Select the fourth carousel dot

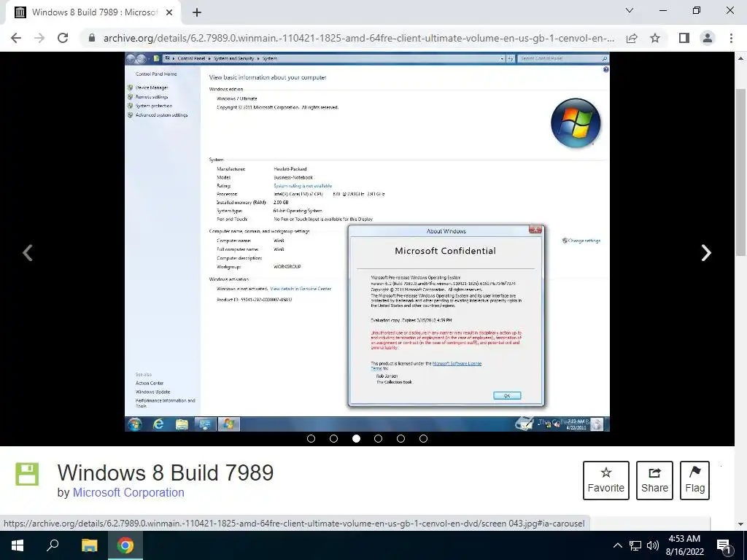click(379, 438)
